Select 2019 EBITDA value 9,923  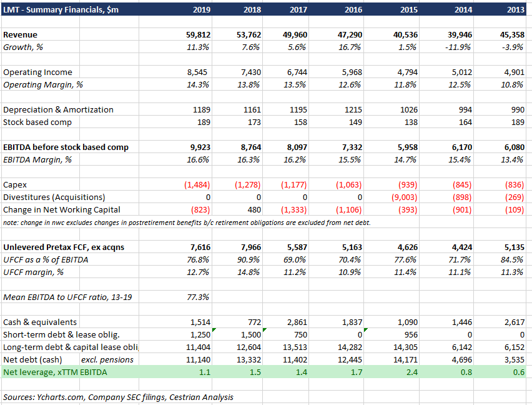click(200, 147)
